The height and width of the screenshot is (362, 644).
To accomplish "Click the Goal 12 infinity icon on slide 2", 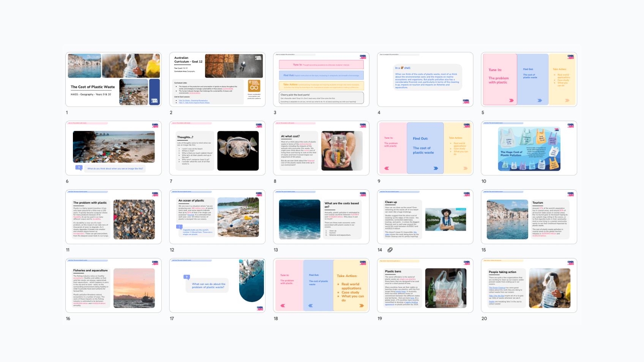I will [x=254, y=86].
